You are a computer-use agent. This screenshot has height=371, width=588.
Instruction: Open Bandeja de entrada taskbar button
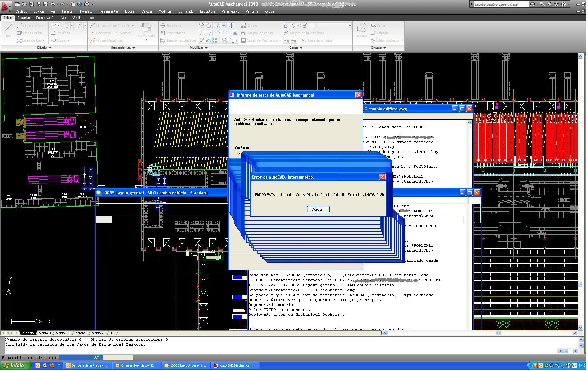[87, 366]
